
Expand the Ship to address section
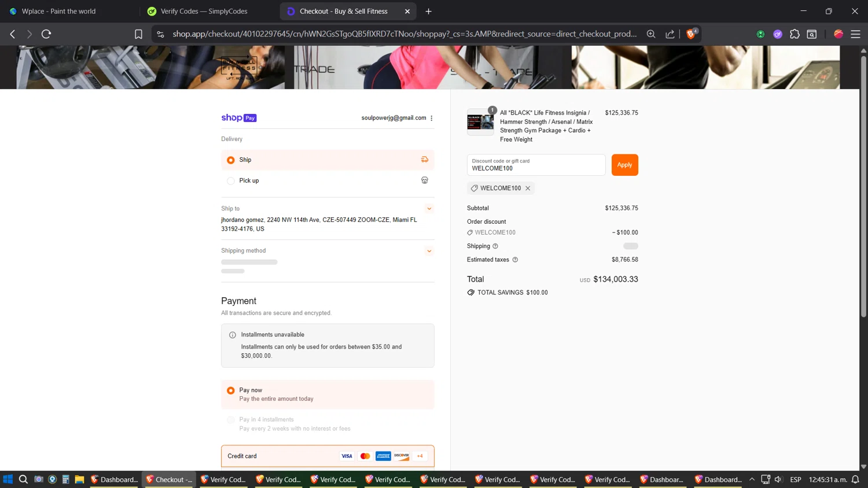click(x=429, y=209)
